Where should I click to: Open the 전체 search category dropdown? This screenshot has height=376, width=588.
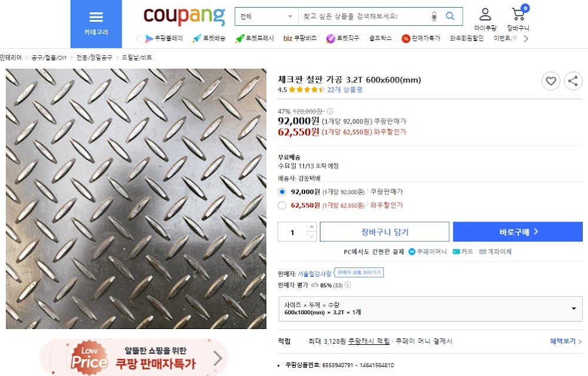tap(266, 16)
